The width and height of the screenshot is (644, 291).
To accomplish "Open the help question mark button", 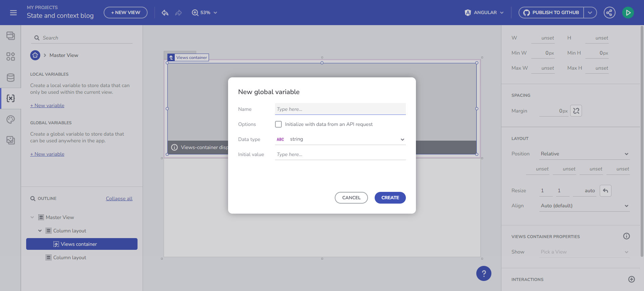I will click(x=484, y=274).
